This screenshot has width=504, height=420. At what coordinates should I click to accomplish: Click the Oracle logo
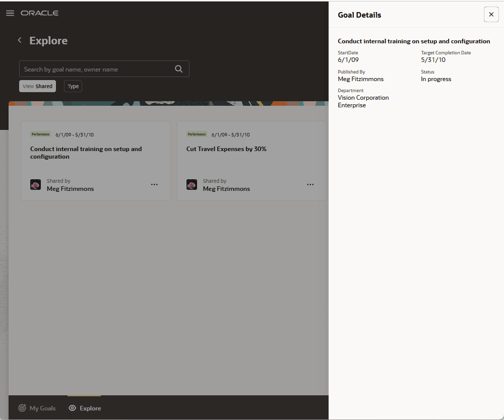(39, 13)
